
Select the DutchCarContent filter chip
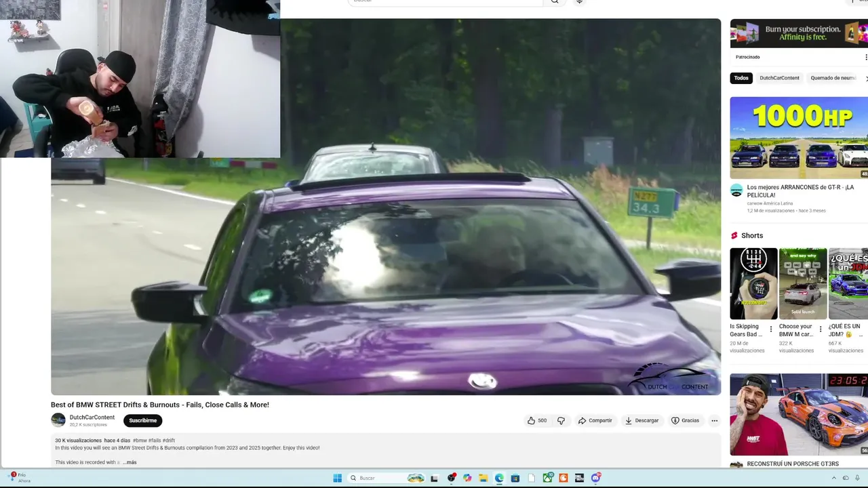coord(779,78)
